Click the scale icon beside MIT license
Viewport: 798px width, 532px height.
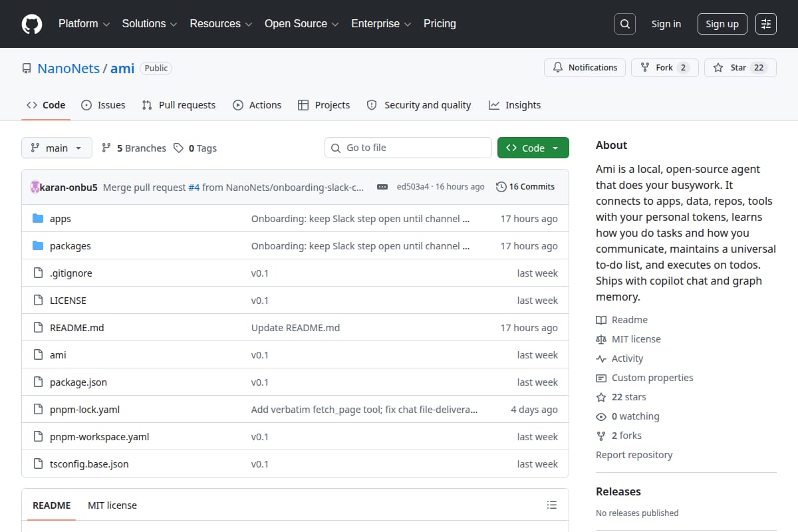pos(601,339)
